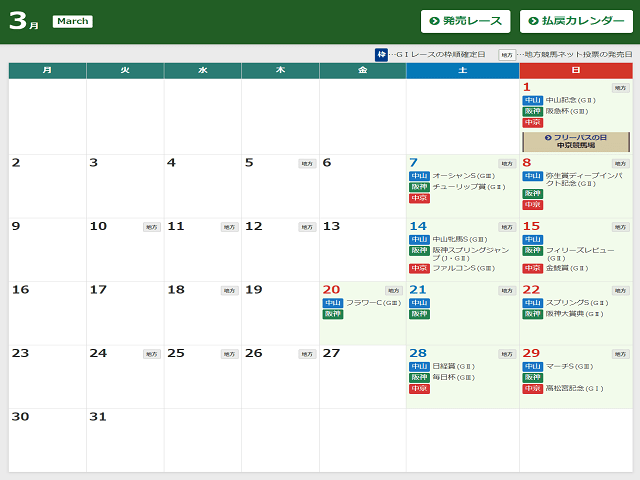Screen dimensions: 640x480
Task: Open the 阪急杯 (GIII) race link
Action: [x=567, y=111]
